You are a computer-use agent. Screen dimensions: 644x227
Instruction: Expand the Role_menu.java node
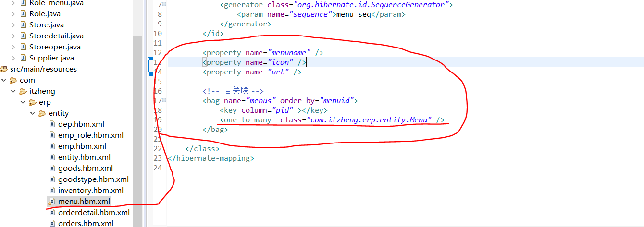[13, 3]
